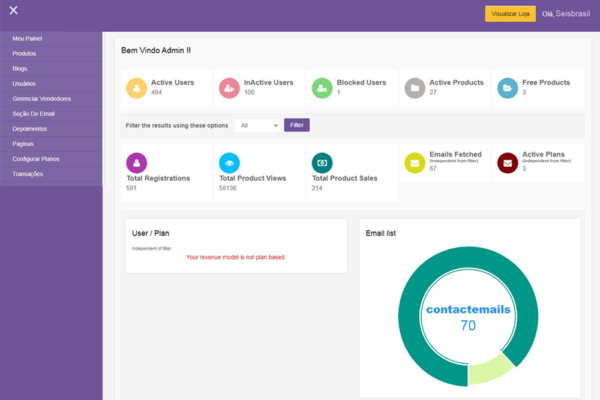Select Gerenciar Vendedores from the sidebar
Viewport: 600px width, 400px height.
(41, 98)
